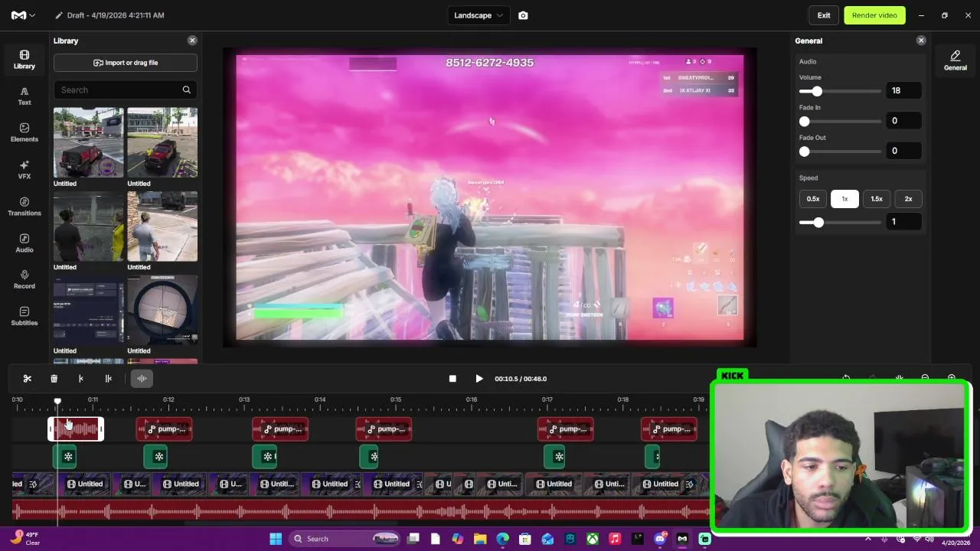Play the video preview

click(479, 379)
